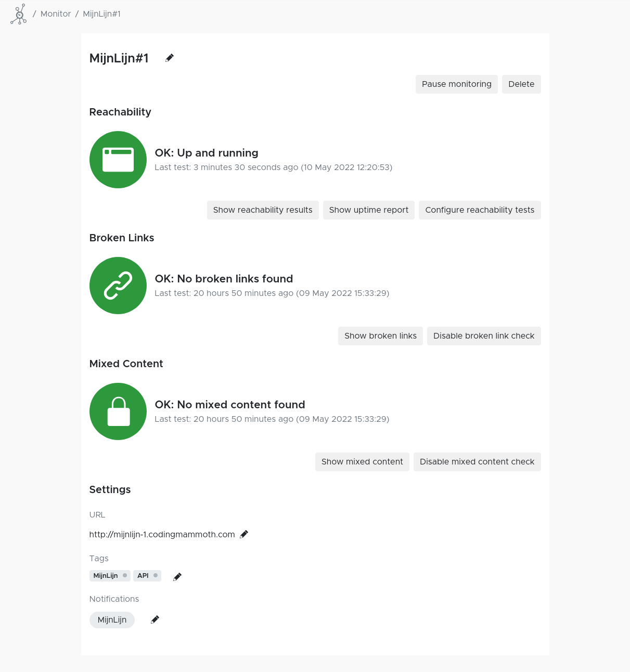630x672 pixels.
Task: Click the green Reachability status icon
Action: coord(118,160)
